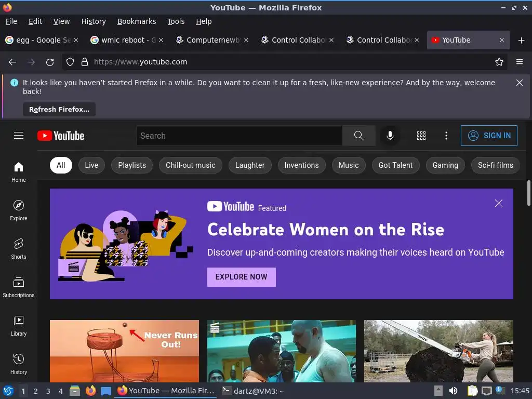The image size is (532, 399).
Task: Open tracking protection shield icon
Action: (x=70, y=62)
